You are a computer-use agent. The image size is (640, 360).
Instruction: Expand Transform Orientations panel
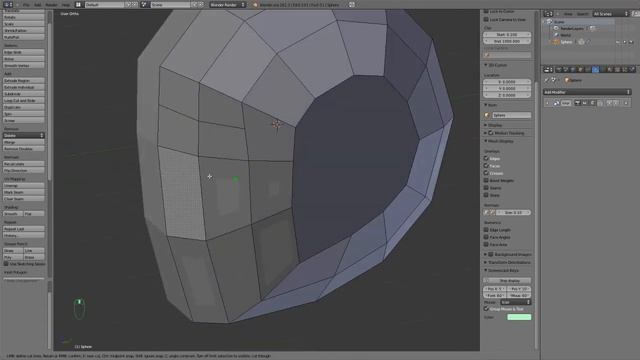point(486,262)
